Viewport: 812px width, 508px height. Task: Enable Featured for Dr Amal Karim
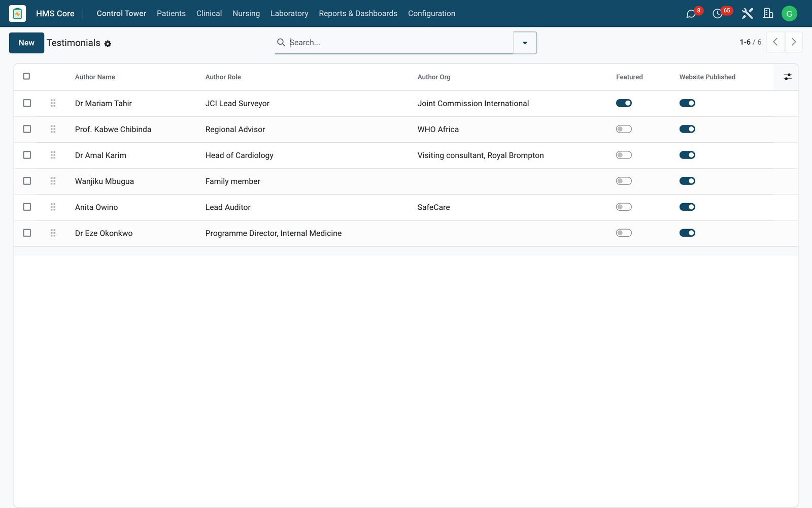click(x=624, y=155)
